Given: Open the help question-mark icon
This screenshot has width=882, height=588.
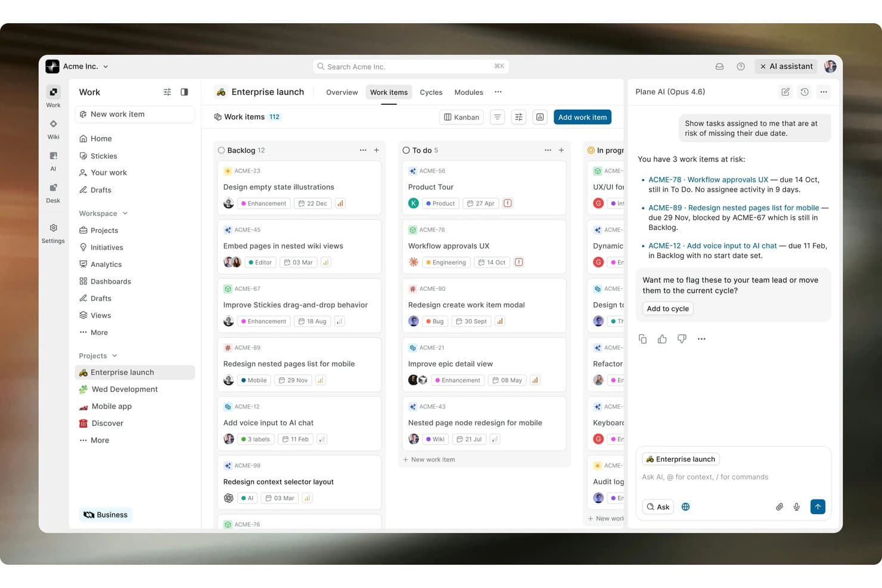Looking at the screenshot, I should pyautogui.click(x=741, y=67).
